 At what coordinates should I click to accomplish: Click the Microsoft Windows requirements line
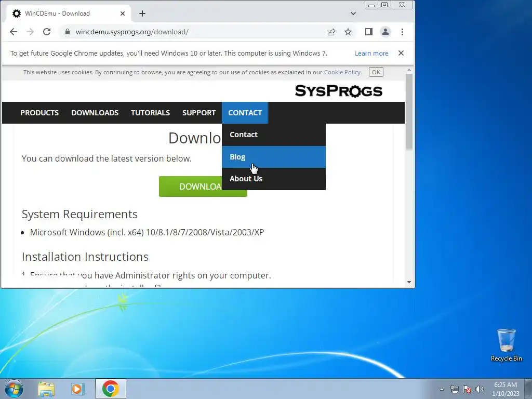147,232
